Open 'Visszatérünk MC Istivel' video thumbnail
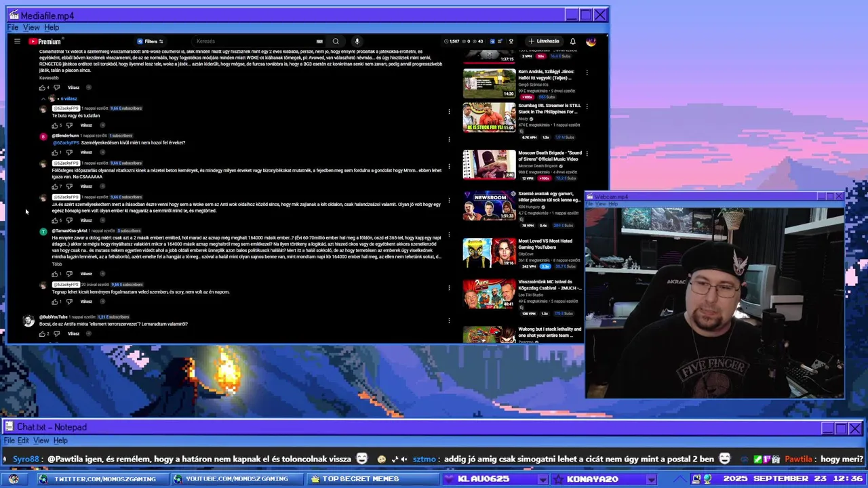Image resolution: width=868 pixels, height=488 pixels. [489, 294]
